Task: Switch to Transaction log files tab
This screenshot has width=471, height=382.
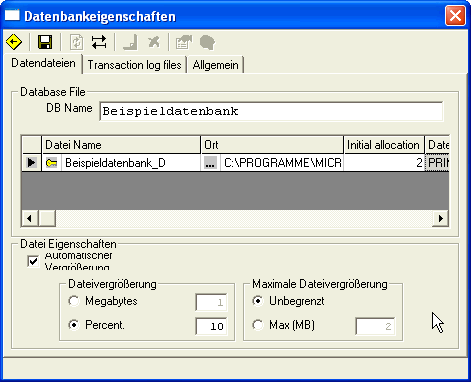Action: pyautogui.click(x=134, y=65)
